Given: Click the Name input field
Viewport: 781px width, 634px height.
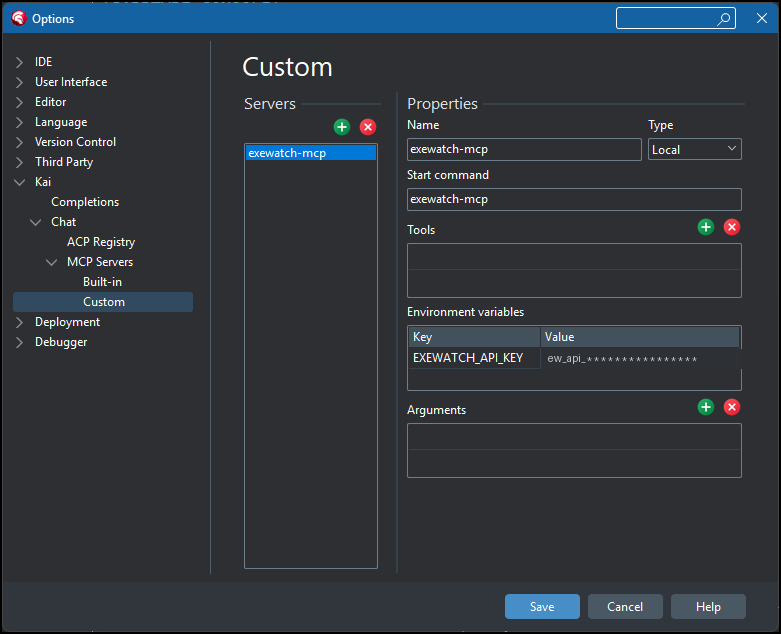Looking at the screenshot, I should 524,149.
